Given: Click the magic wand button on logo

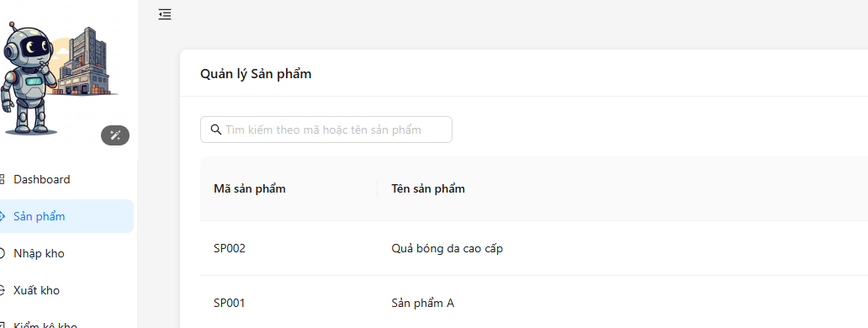Looking at the screenshot, I should [115, 135].
